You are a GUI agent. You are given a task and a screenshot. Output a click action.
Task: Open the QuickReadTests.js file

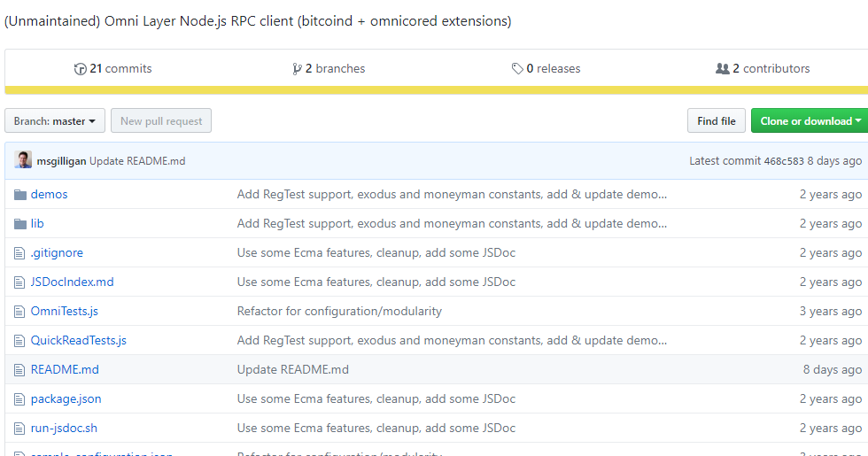pos(79,340)
